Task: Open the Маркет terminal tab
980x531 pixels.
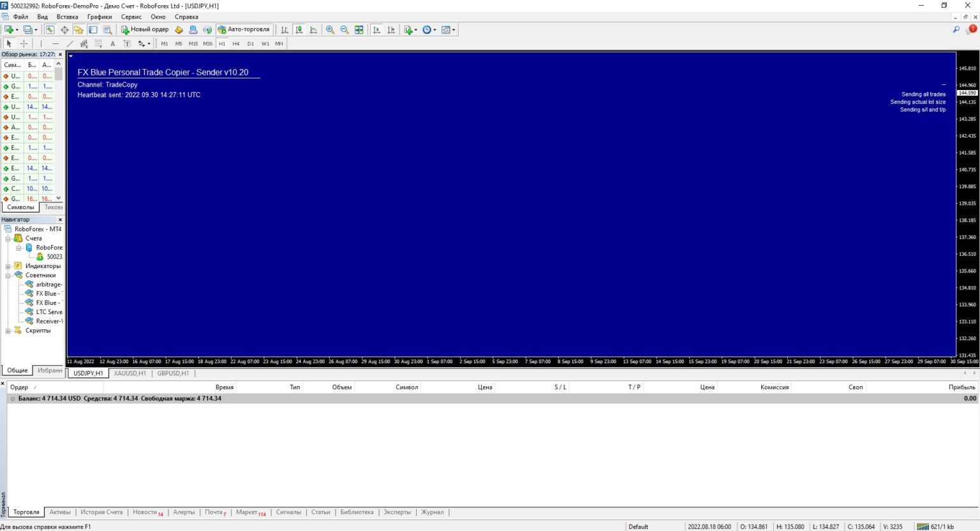Action: coord(249,512)
